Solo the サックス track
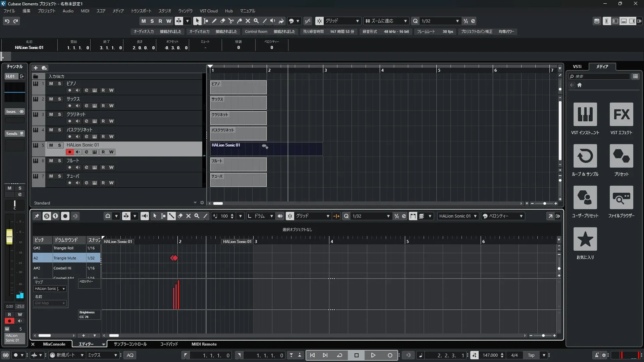This screenshot has width=644, height=362. point(59,99)
